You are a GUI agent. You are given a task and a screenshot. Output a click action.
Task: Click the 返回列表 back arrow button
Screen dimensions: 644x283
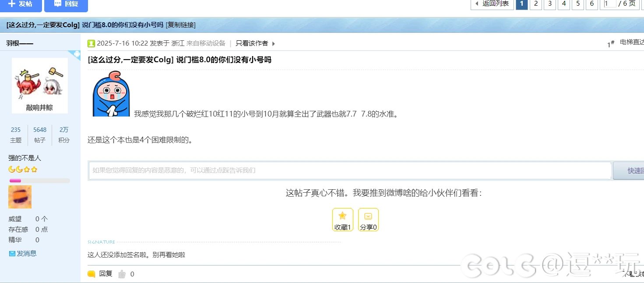tap(492, 4)
